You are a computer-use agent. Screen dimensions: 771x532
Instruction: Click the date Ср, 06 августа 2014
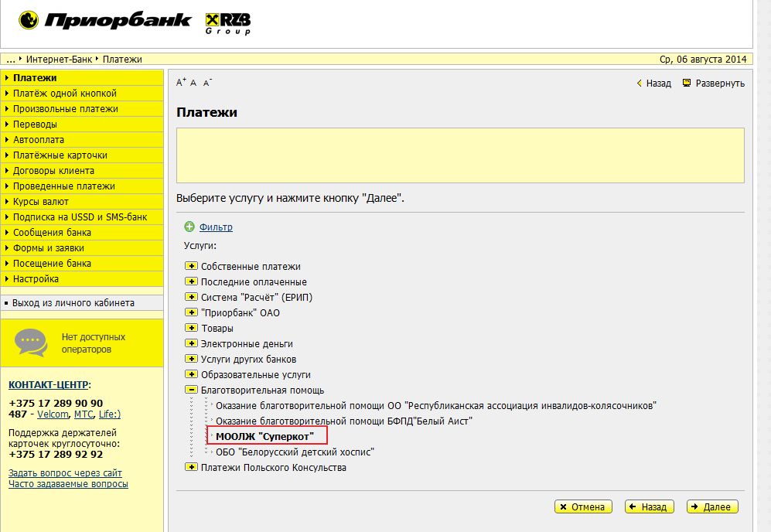point(703,60)
